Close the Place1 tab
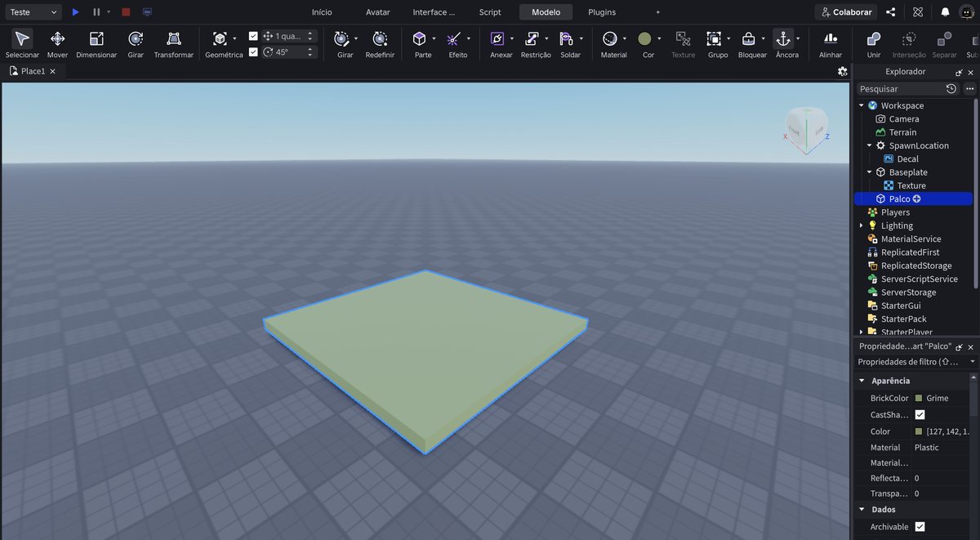Viewport: 980px width, 540px height. pyautogui.click(x=53, y=71)
